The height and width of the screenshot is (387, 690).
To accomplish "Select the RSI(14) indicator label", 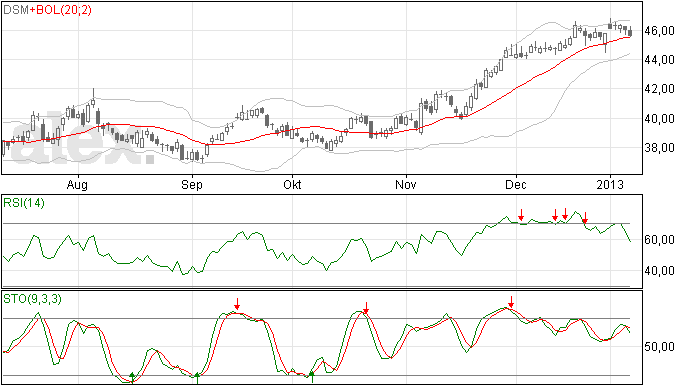I will pyautogui.click(x=24, y=203).
